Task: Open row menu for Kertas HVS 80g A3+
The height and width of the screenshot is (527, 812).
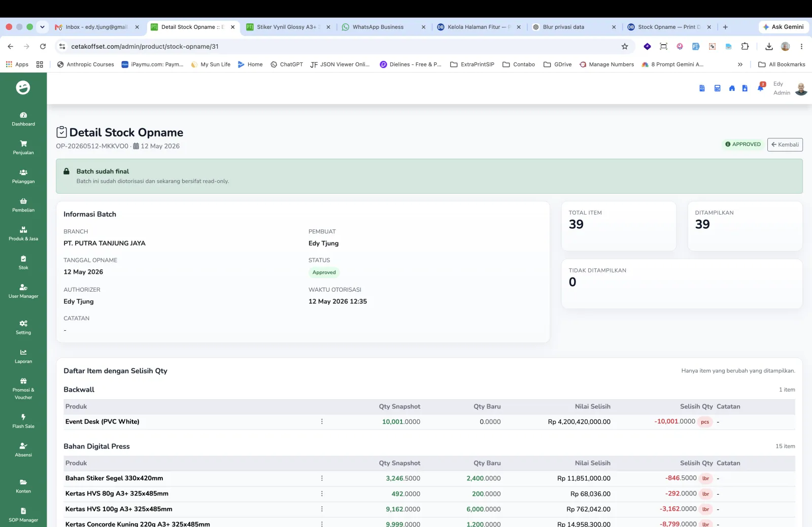Action: [x=322, y=494]
